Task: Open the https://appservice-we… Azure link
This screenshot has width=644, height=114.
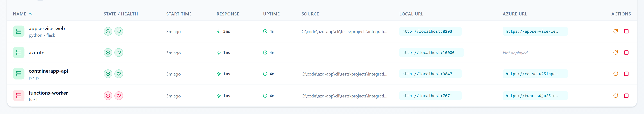Action: click(x=535, y=31)
